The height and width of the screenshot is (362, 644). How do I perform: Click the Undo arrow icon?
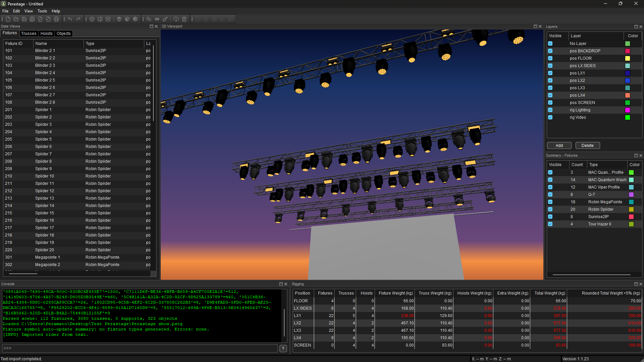(70, 19)
